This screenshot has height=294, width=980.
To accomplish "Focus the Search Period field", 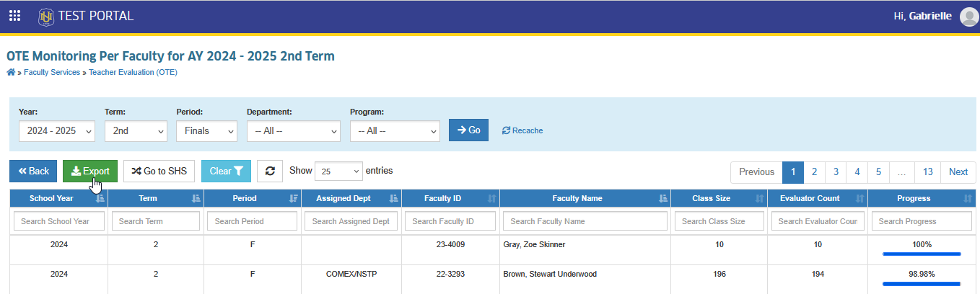I will point(253,221).
